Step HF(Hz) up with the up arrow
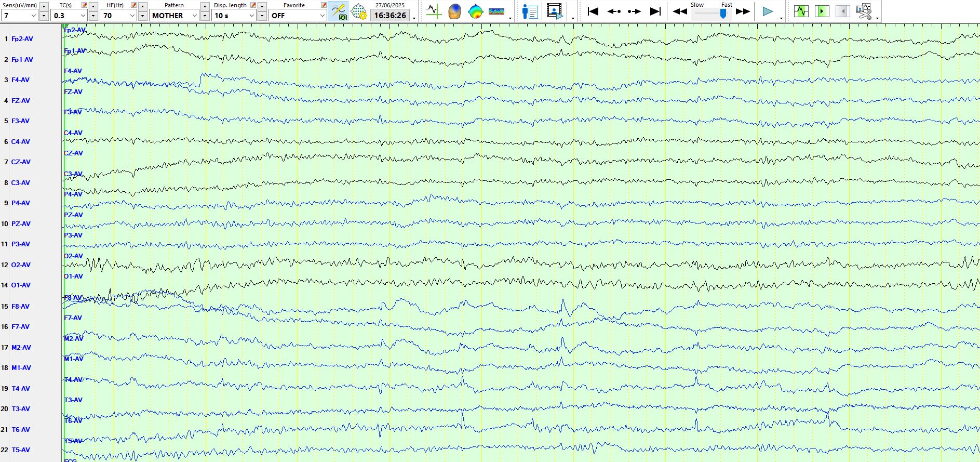This screenshot has height=462, width=980. coord(142,6)
